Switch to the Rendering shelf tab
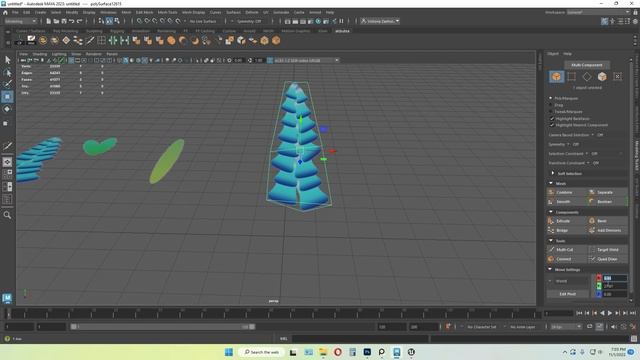Viewport: 640px width, 360px height. [166, 31]
